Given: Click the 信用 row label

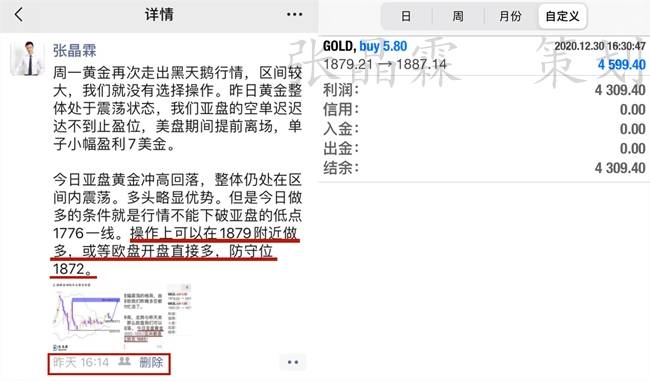Looking at the screenshot, I should click(341, 109).
